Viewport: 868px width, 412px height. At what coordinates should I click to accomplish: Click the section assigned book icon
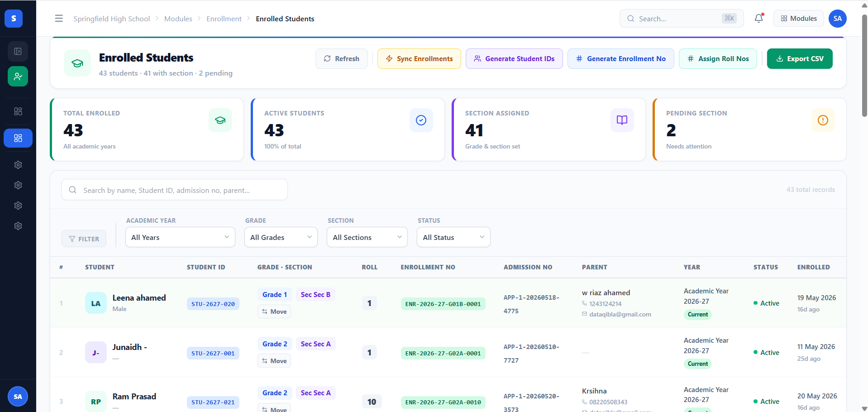click(622, 120)
